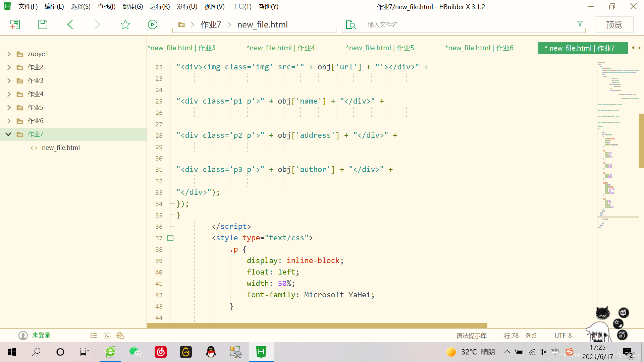Image resolution: width=644 pixels, height=362 pixels.
Task: Click 行:78 列:9 position indicator
Action: pyautogui.click(x=520, y=336)
